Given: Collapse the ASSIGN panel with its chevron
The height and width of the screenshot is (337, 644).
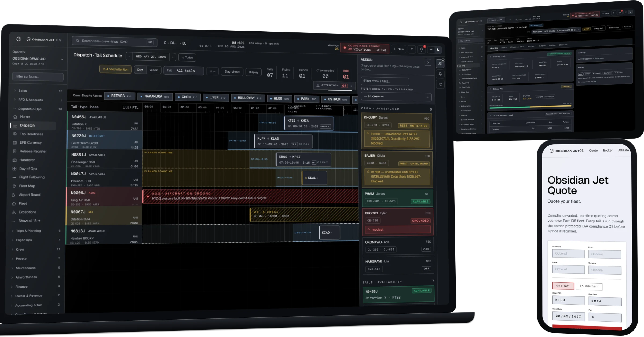Looking at the screenshot, I should [428, 63].
